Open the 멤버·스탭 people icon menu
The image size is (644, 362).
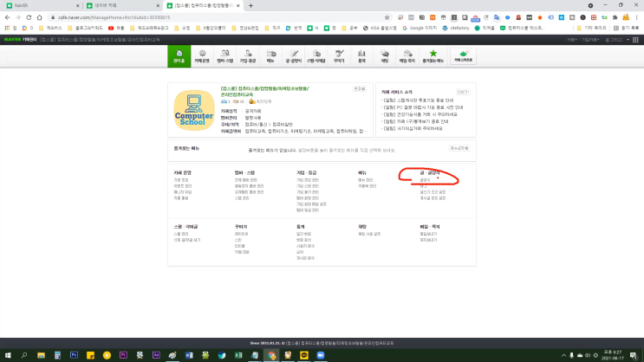tap(225, 56)
